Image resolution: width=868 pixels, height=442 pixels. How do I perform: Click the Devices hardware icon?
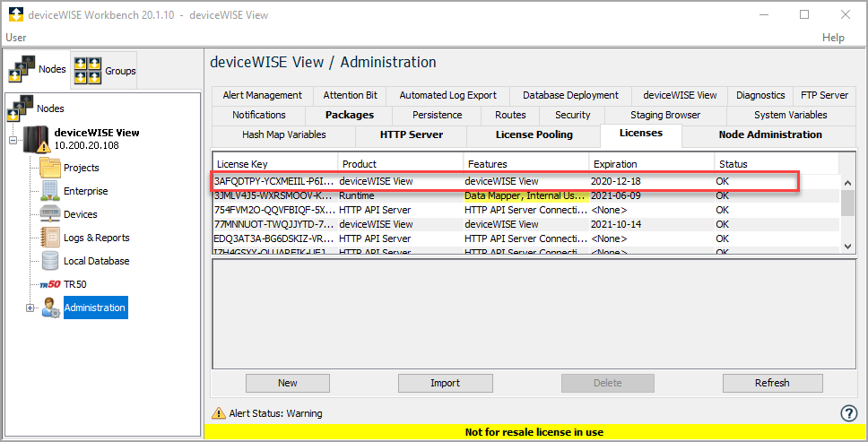pos(50,214)
